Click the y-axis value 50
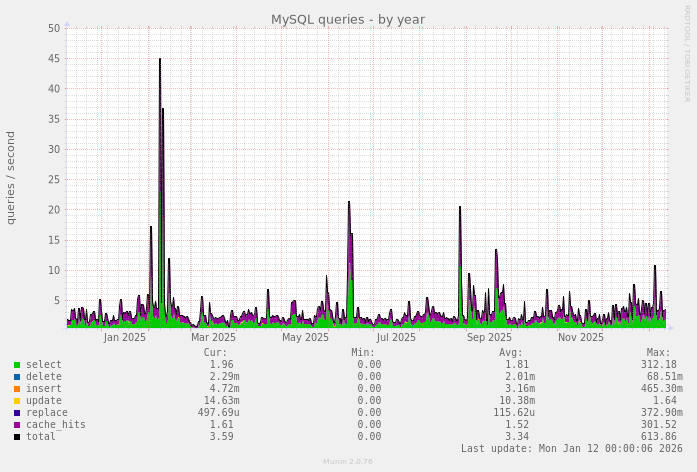This screenshot has width=697, height=472. click(54, 28)
